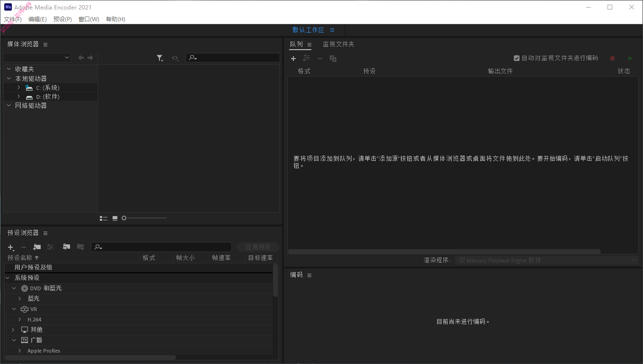Switch media browser to thumbnail view
Screen dimensions: 643x364
pos(115,218)
